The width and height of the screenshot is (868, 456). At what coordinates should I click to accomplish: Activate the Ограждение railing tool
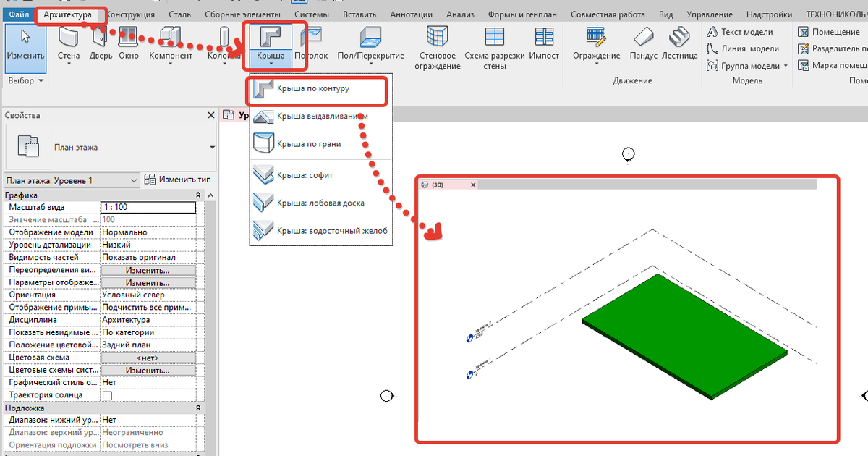(596, 46)
